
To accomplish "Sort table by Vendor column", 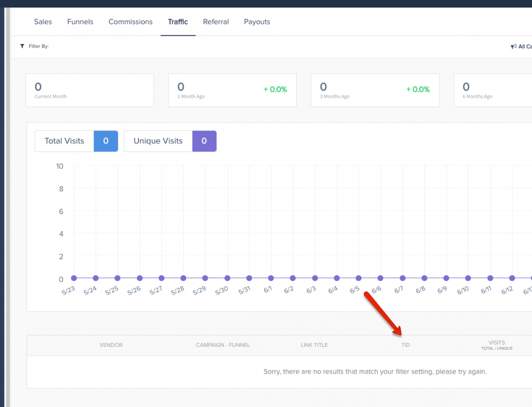I will (x=111, y=345).
